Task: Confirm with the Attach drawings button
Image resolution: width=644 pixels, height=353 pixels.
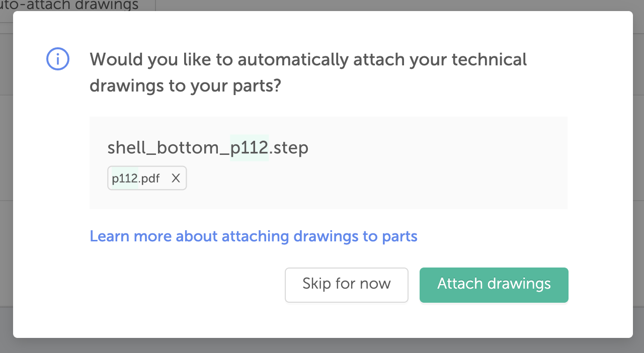Action: 494,285
